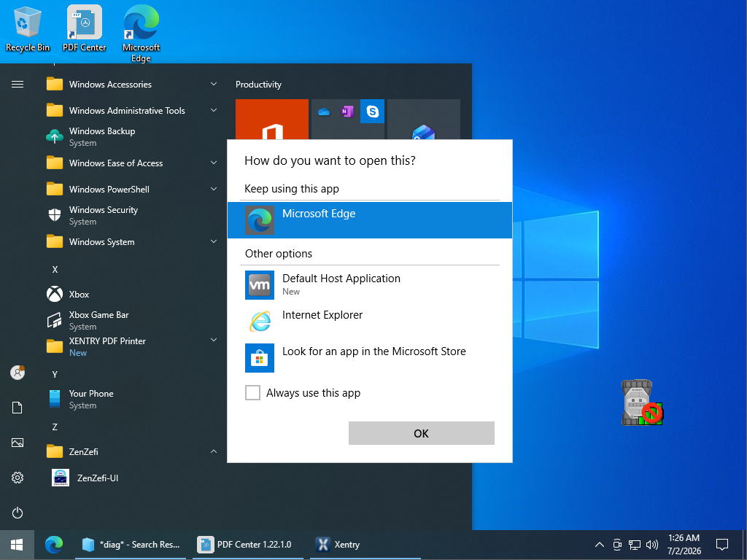
Task: Launch Your Phone app
Action: [133, 399]
